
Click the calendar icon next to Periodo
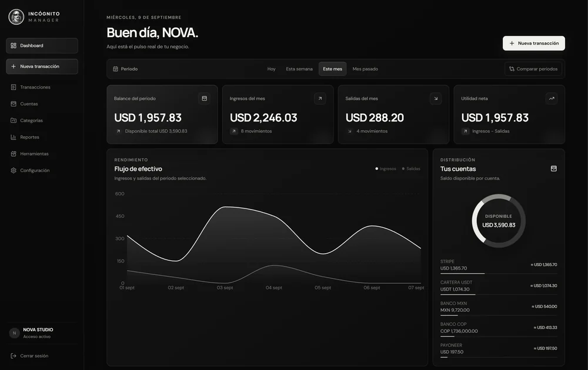coord(115,69)
